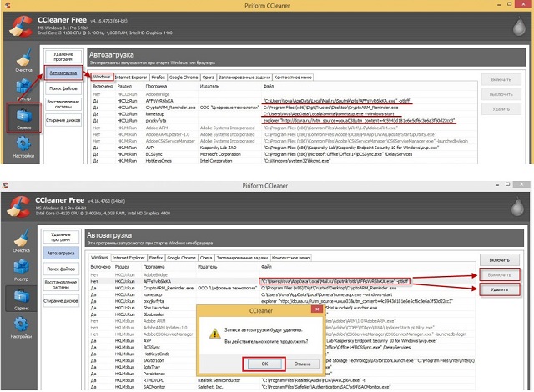Click Выключить button in lower window

click(500, 274)
